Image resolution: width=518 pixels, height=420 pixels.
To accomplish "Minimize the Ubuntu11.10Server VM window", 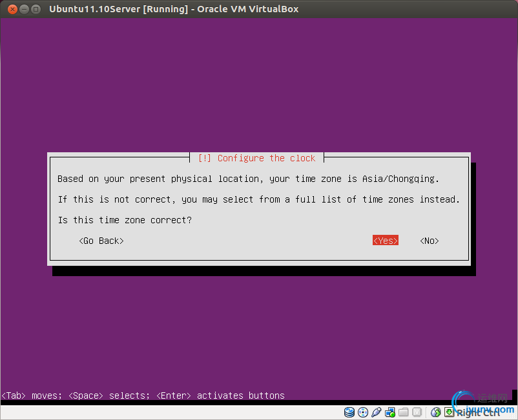I will click(24, 9).
